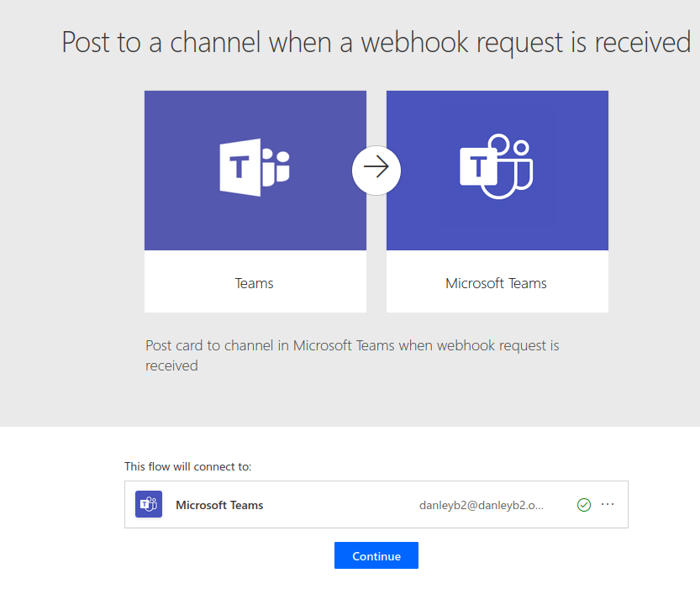Click the Microsoft Teams logo in right tile
This screenshot has width=700, height=594.
click(497, 166)
